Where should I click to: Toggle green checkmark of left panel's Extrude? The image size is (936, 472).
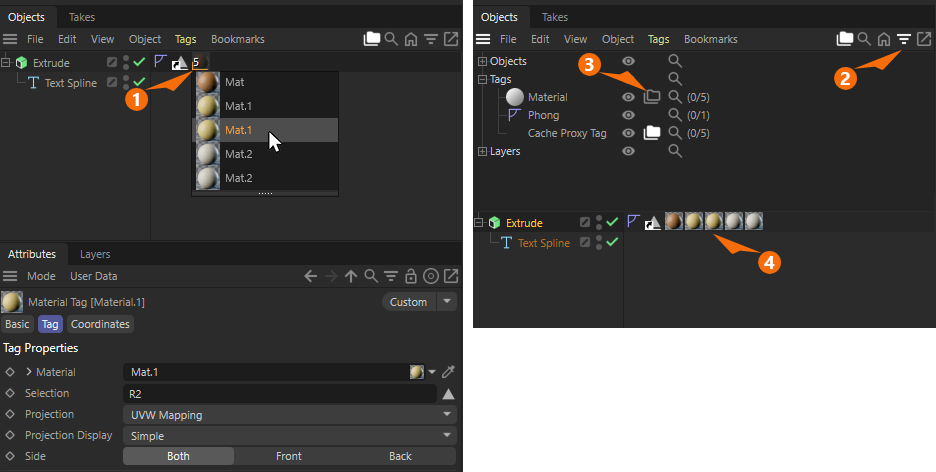click(x=140, y=61)
